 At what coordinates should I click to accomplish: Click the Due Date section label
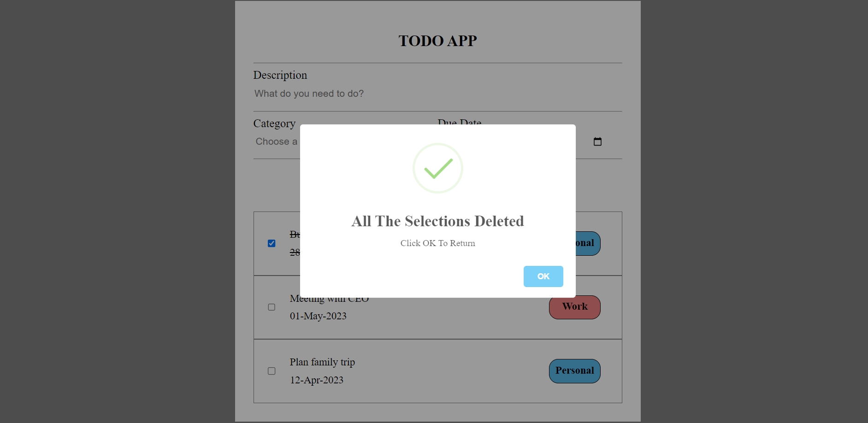click(x=458, y=123)
